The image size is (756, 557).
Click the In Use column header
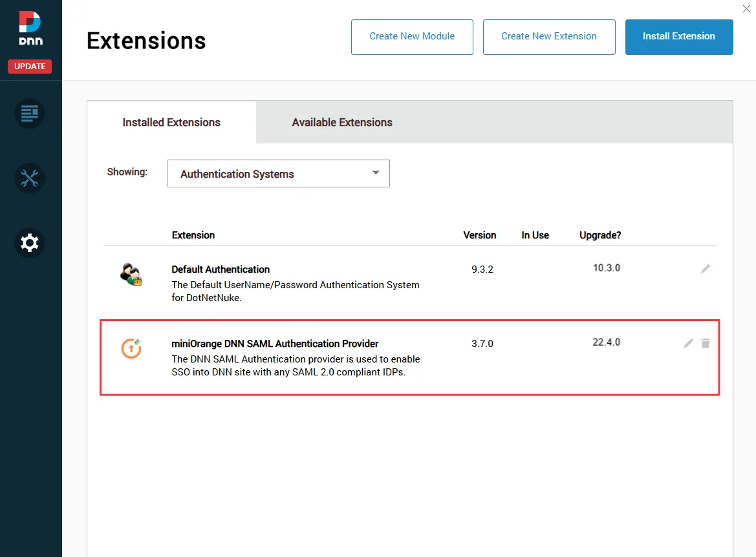click(x=535, y=235)
